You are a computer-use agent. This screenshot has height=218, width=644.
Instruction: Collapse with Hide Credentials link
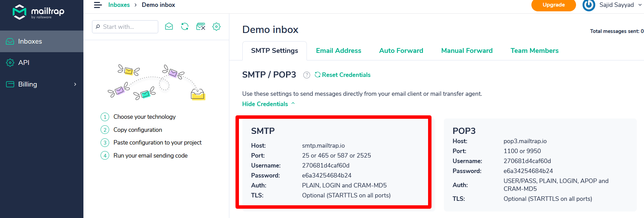[x=268, y=104]
